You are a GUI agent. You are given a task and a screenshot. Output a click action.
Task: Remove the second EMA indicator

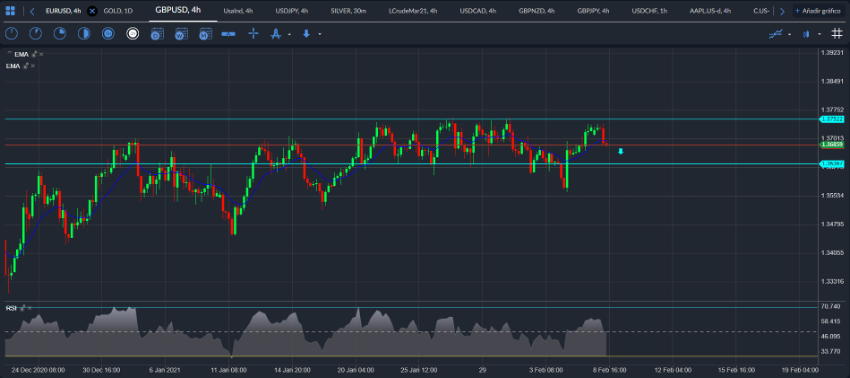pos(33,66)
